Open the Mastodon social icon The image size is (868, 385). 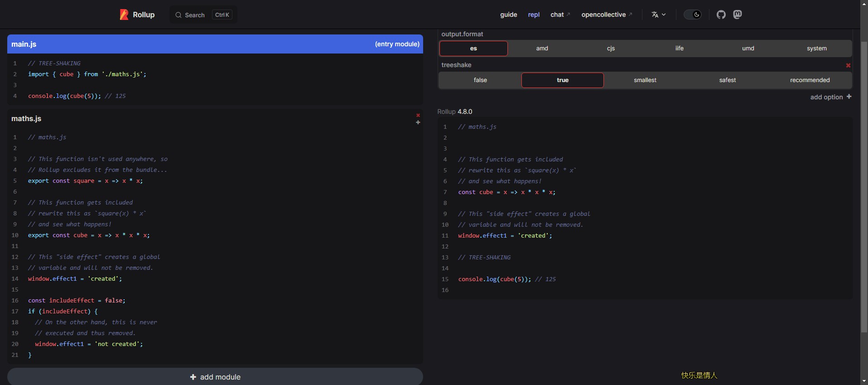(738, 15)
